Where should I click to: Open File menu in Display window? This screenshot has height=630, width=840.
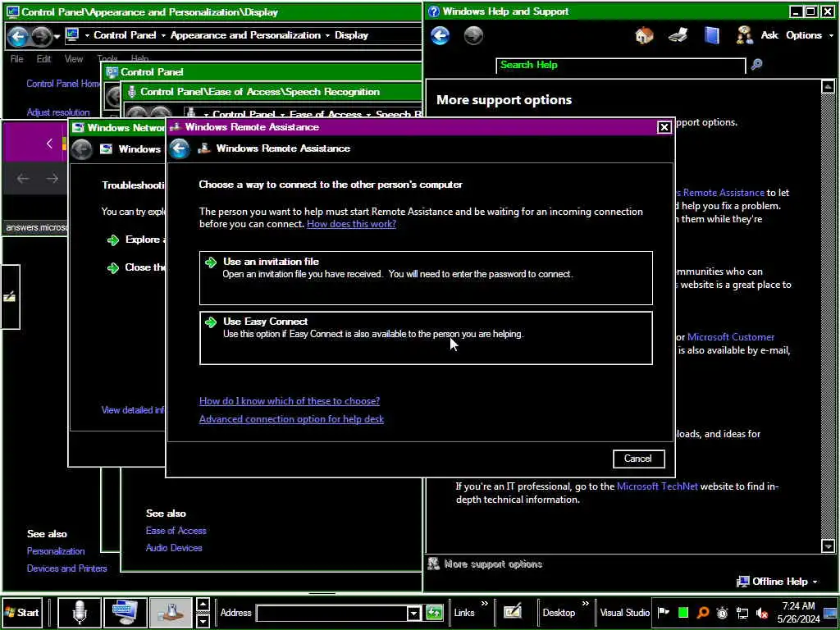(x=16, y=59)
